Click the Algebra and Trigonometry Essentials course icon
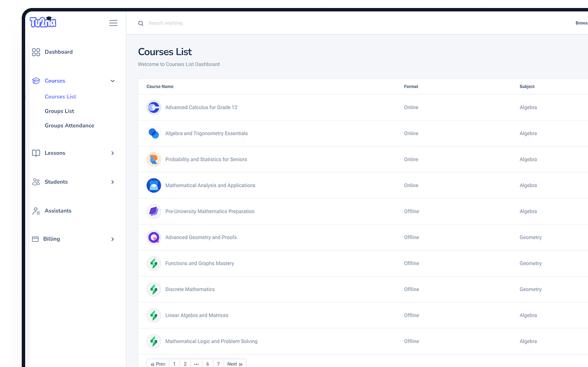 coord(154,133)
